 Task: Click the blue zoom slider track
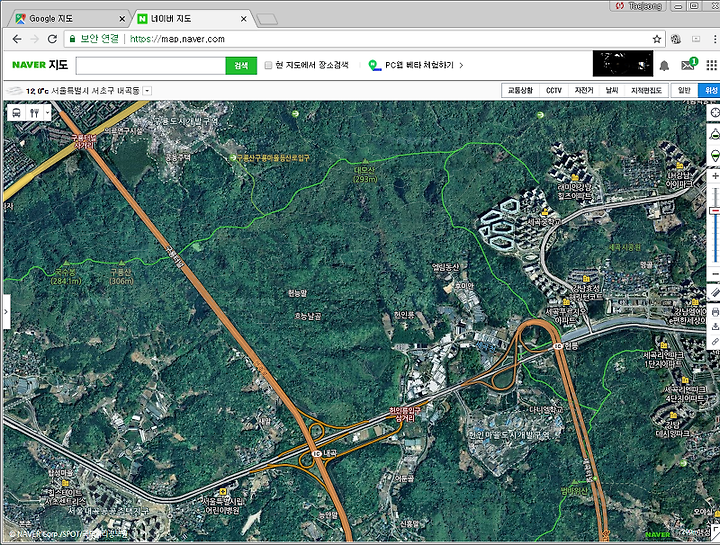click(715, 239)
